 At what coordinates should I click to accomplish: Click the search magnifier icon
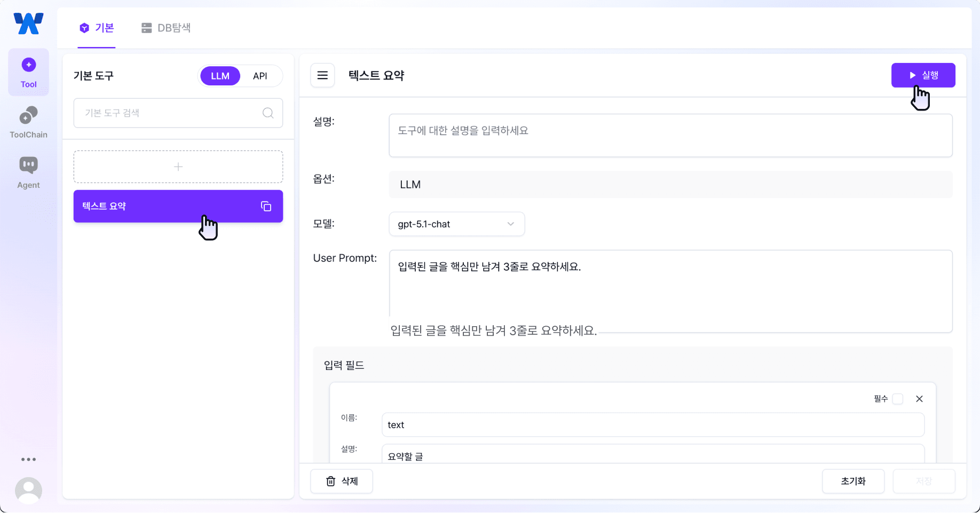pyautogui.click(x=267, y=113)
